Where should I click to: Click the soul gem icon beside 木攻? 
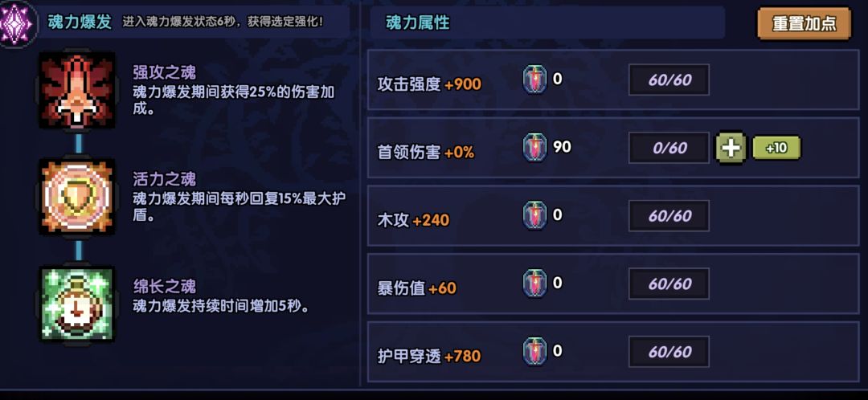pos(534,215)
